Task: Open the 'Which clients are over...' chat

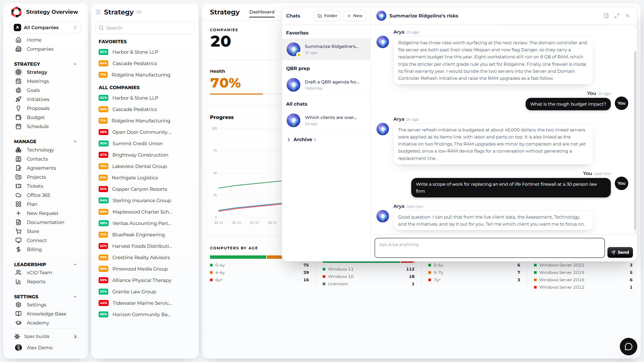Action: click(326, 120)
